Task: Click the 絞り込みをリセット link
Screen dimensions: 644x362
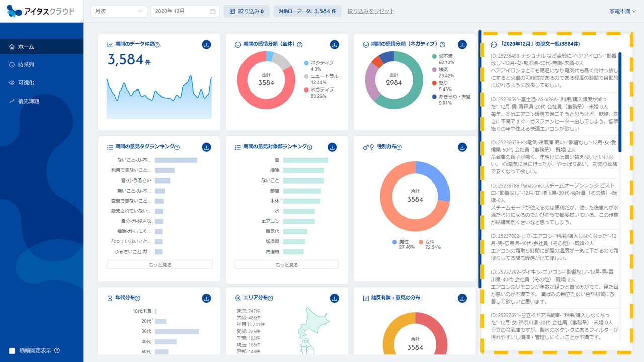Action: tap(371, 11)
